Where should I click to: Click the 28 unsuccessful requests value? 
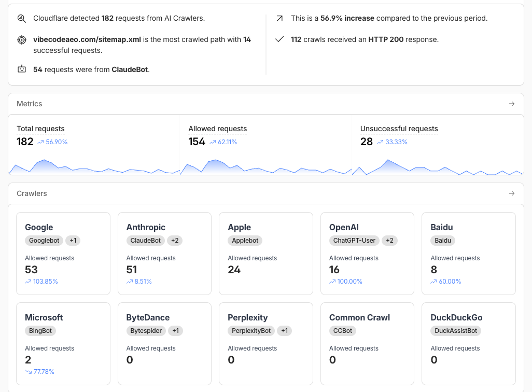coord(367,142)
